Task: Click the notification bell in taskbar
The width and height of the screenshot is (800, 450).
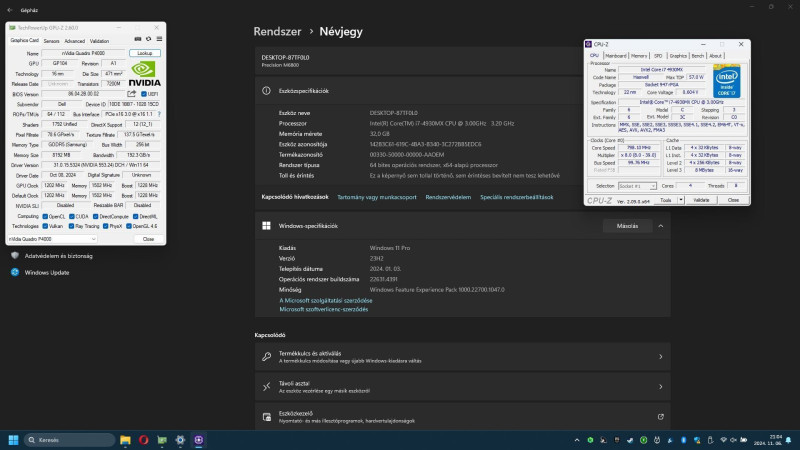Action: click(788, 440)
